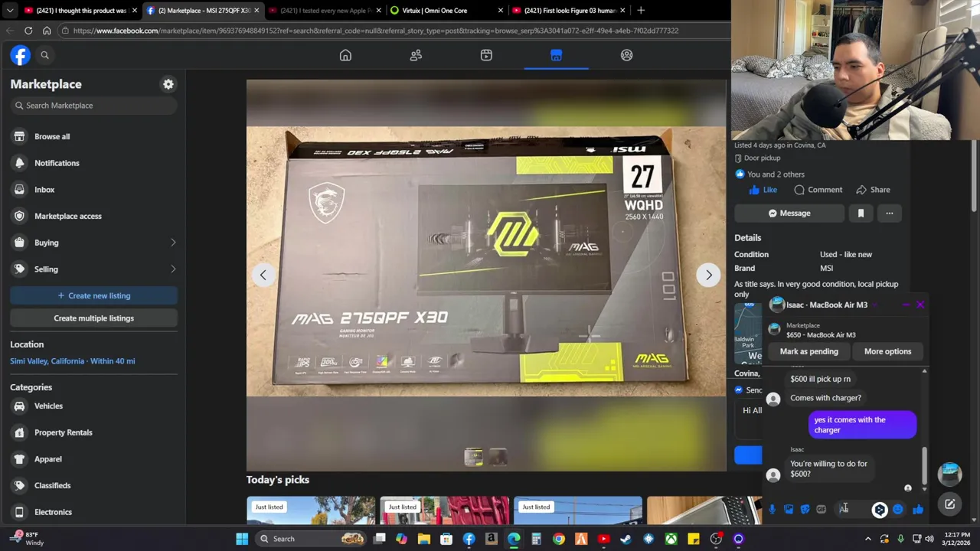
Task: Open the Friends icon in the top bar
Action: click(x=416, y=55)
